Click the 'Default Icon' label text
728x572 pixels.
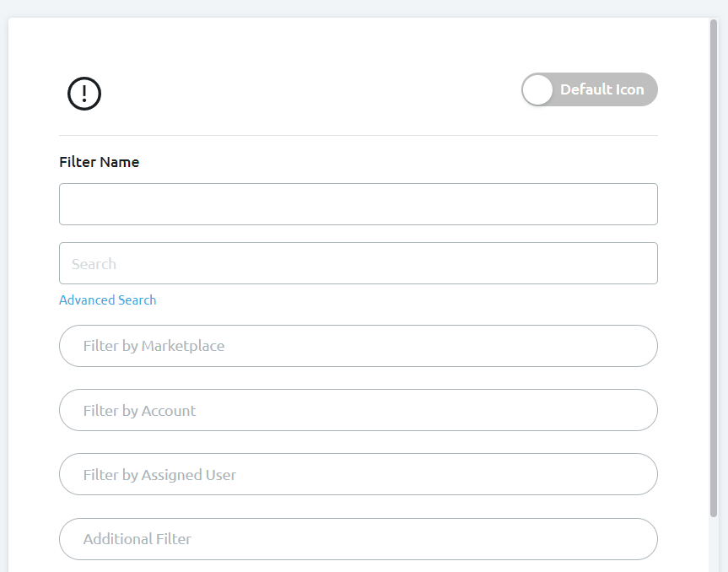tap(601, 89)
